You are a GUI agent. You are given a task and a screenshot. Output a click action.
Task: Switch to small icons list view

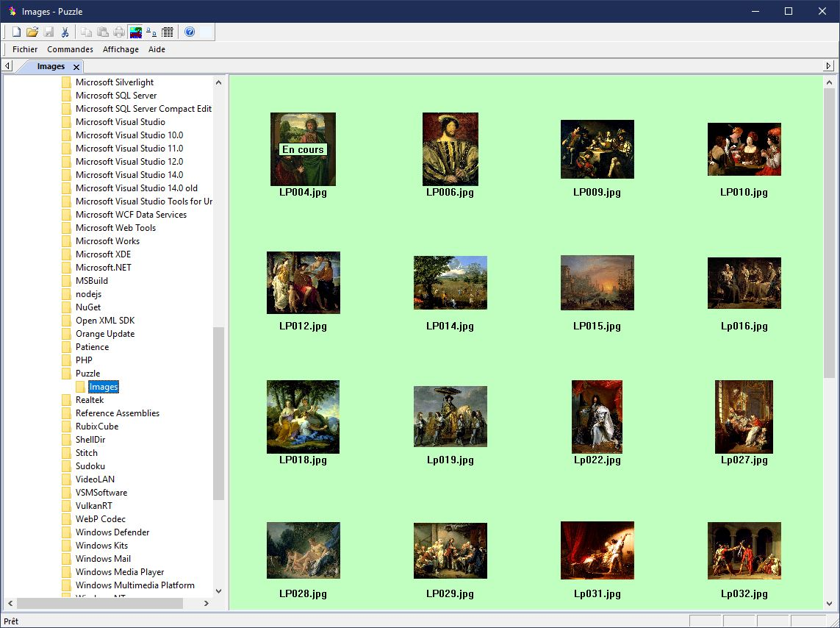pyautogui.click(x=151, y=32)
